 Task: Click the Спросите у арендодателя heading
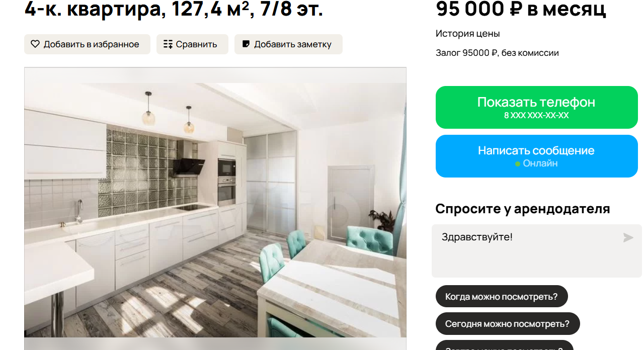tap(523, 209)
